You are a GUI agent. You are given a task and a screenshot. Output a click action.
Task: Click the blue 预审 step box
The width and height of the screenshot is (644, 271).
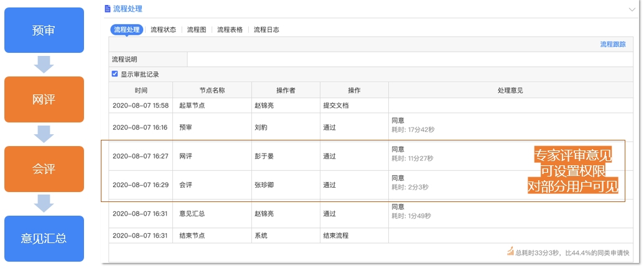[44, 30]
